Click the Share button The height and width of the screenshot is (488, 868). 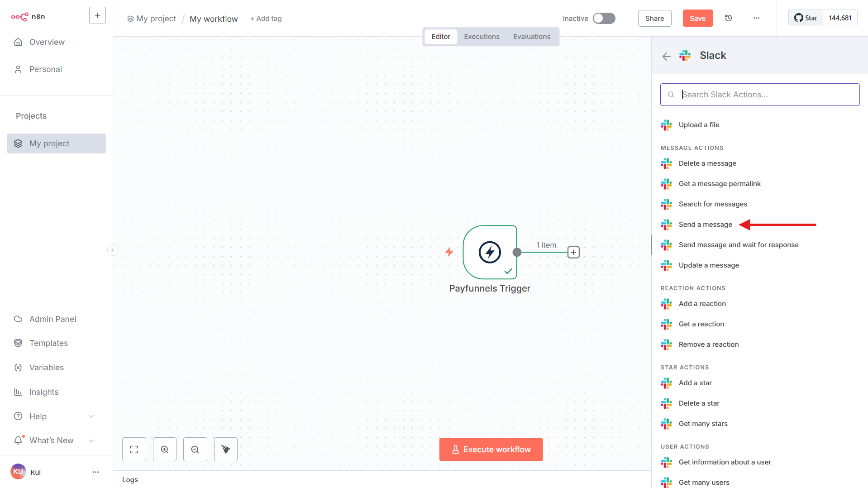[x=654, y=18]
